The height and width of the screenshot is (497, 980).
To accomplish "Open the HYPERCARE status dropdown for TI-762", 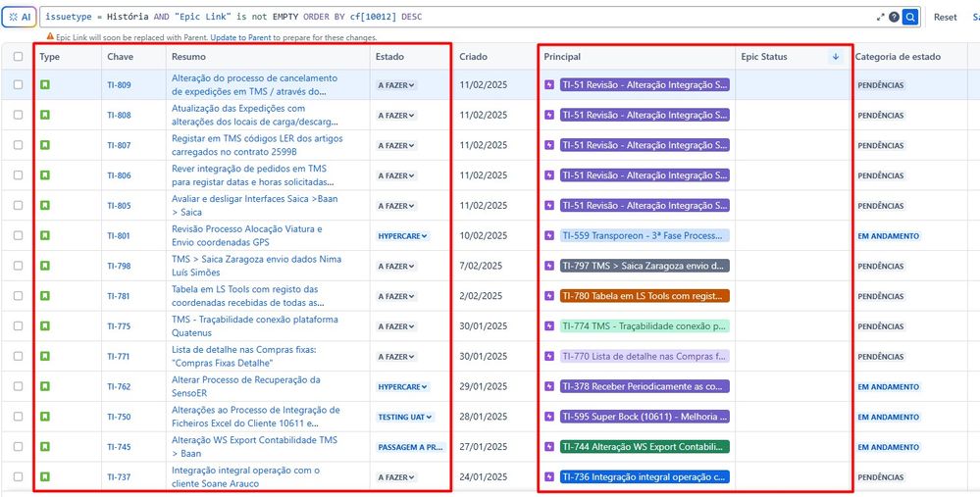I will pos(402,386).
